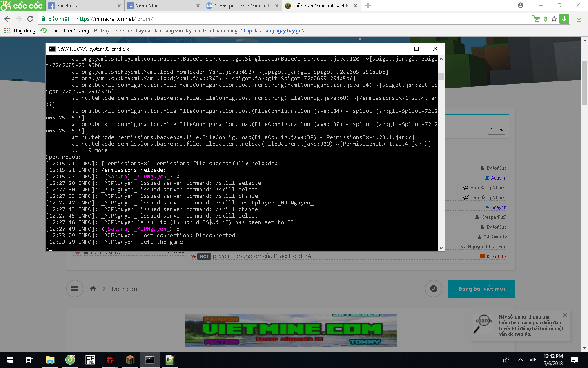This screenshot has height=368, width=588.
Task: Click the browser address bar URL
Action: 114,19
